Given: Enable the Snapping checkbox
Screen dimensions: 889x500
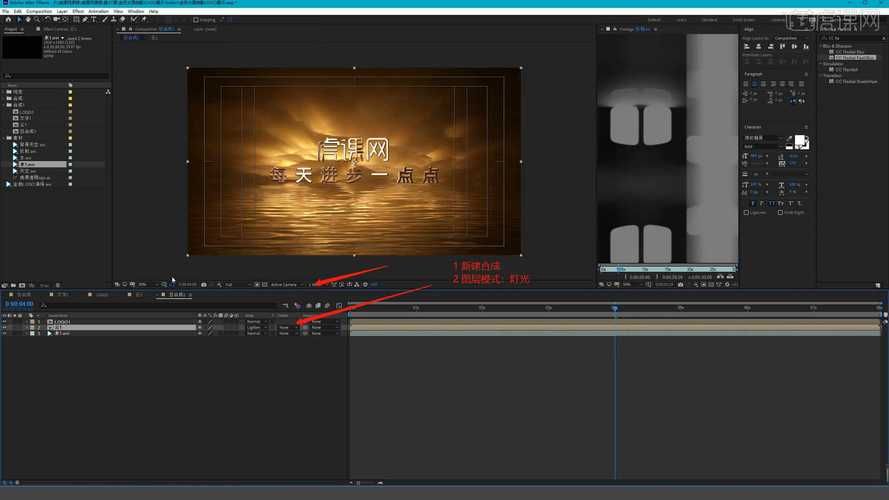Looking at the screenshot, I should (x=196, y=20).
